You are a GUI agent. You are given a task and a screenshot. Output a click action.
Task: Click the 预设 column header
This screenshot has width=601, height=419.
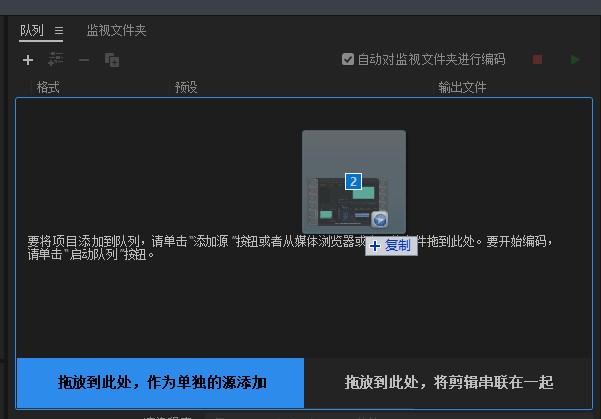(x=186, y=87)
